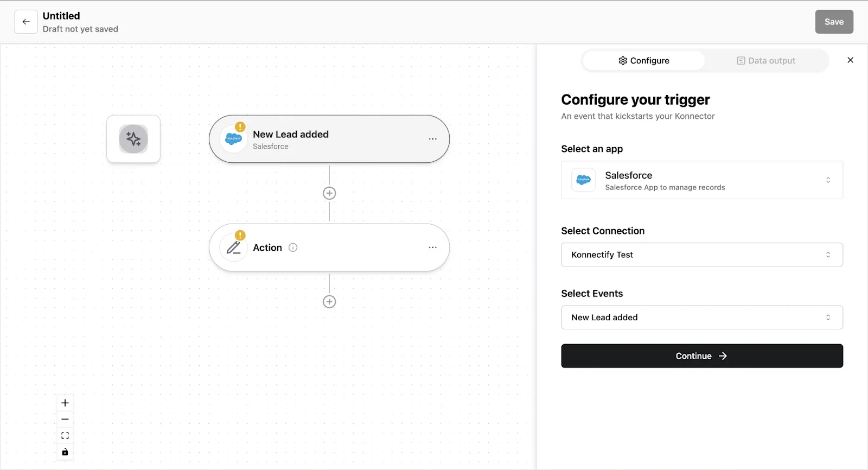Click the pencil icon on Action node
This screenshot has width=868, height=470.
[x=234, y=247]
